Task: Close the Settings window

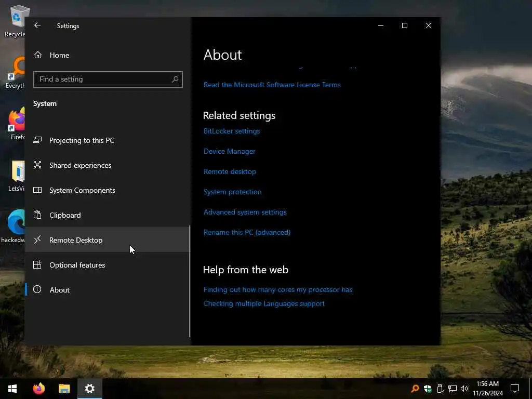Action: (x=429, y=25)
